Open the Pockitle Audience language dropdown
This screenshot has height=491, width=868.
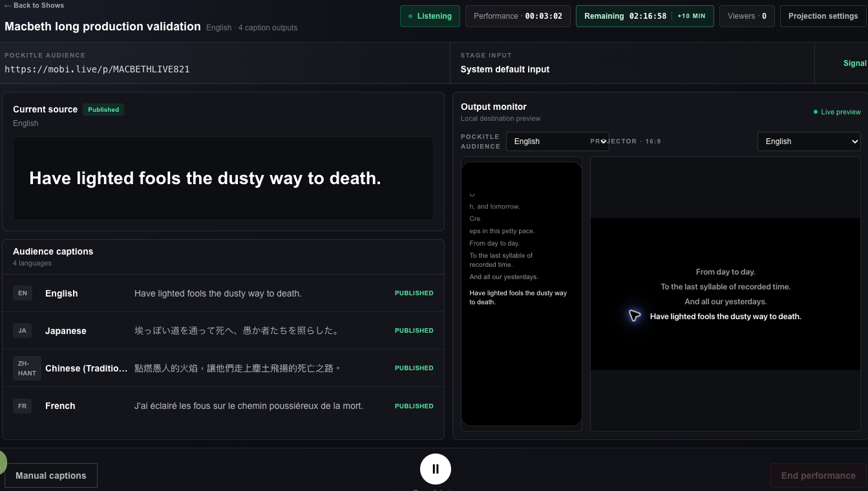coord(557,141)
